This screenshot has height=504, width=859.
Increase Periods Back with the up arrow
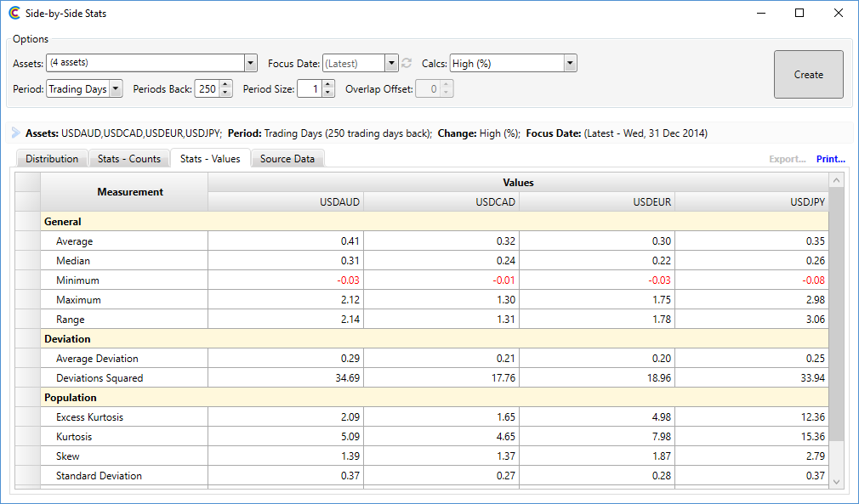(225, 84)
